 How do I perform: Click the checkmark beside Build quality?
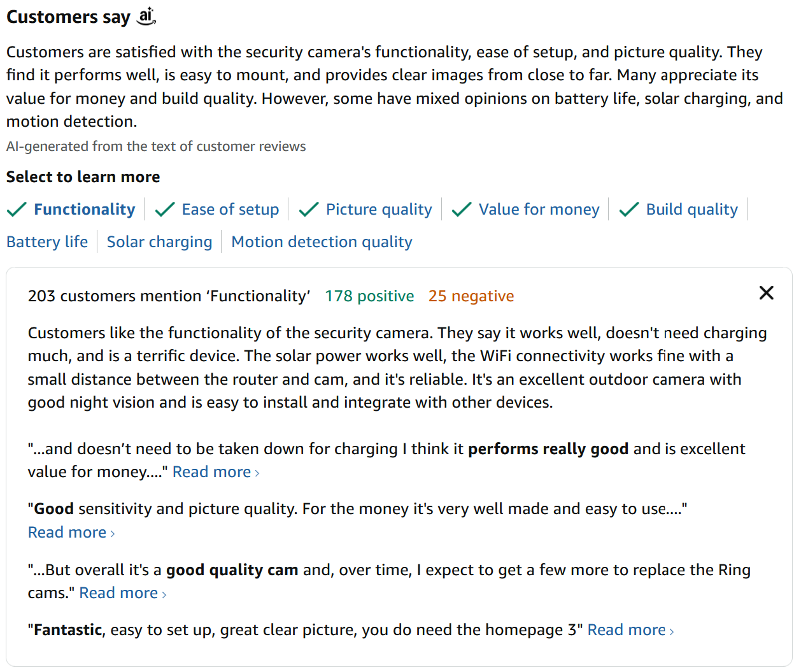(x=629, y=210)
